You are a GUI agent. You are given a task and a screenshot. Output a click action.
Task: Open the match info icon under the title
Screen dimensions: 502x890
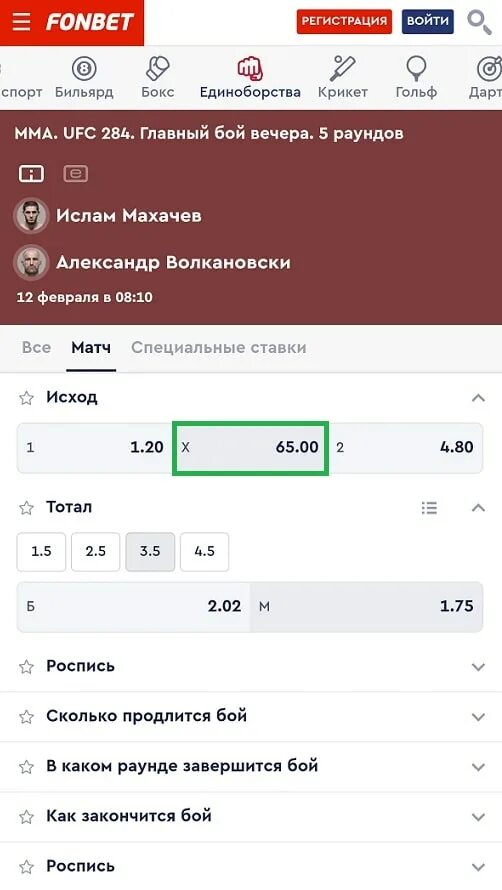coord(31,174)
